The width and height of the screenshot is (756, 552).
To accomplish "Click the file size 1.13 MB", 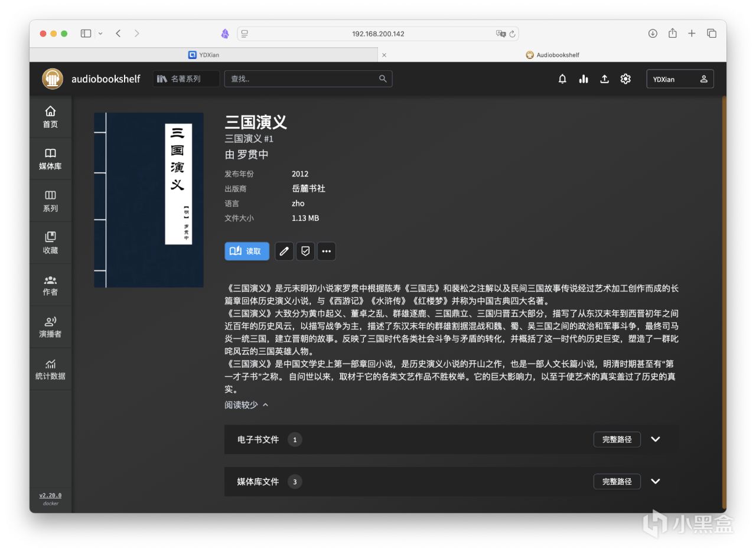I will pyautogui.click(x=305, y=218).
